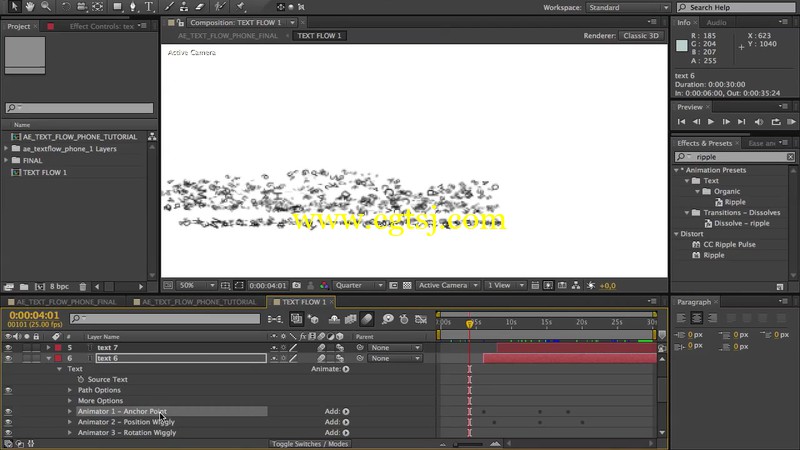The width and height of the screenshot is (800, 450).
Task: Select the Zoom tool magnifier
Action: click(46, 7)
